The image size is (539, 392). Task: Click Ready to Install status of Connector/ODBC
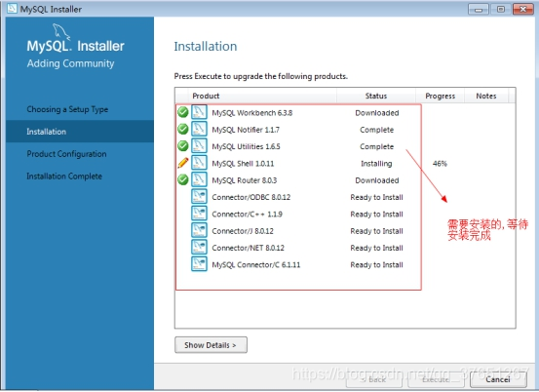coord(376,197)
